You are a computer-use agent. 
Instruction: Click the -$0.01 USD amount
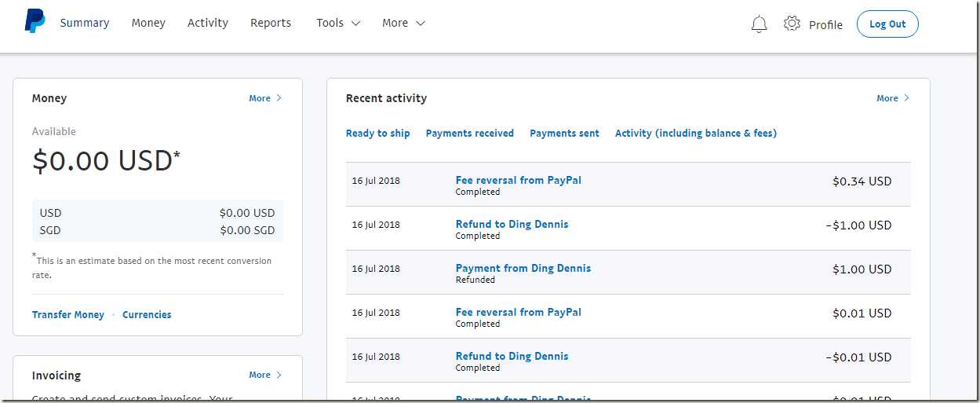(x=858, y=357)
